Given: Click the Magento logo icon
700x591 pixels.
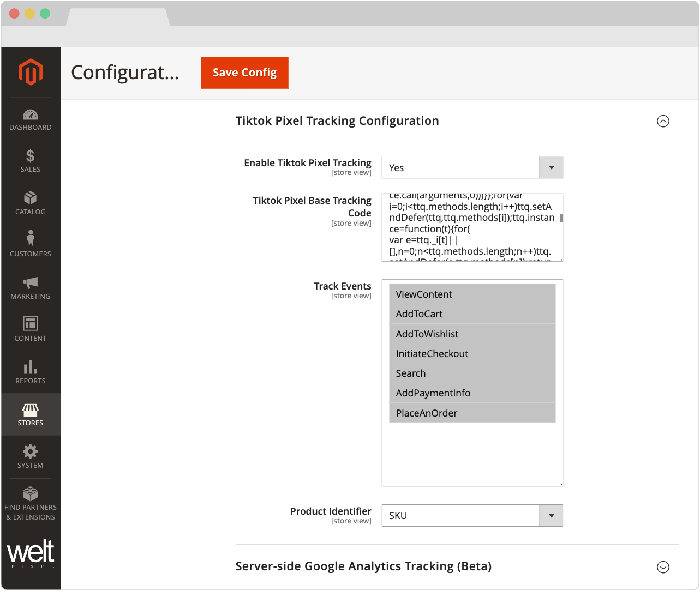Looking at the screenshot, I should tap(31, 72).
